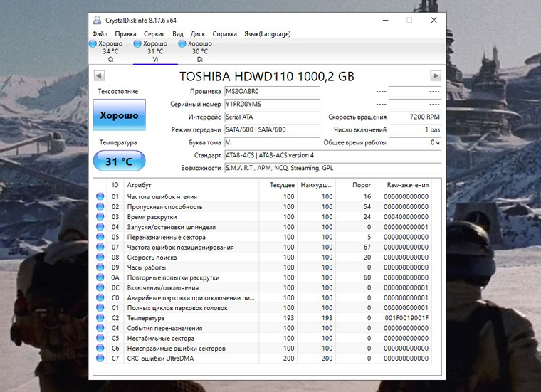Select the row Нестабильные сектора

263,338
